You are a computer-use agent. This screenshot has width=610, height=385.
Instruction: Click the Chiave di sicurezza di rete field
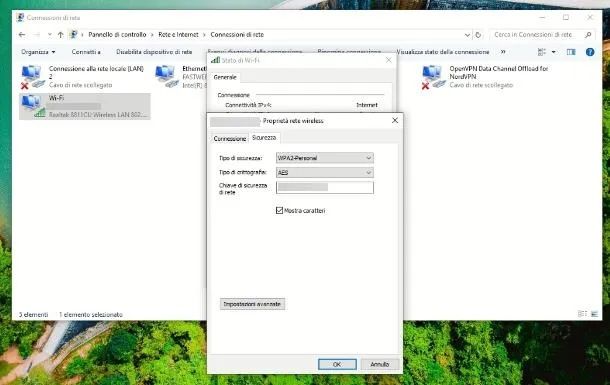click(x=324, y=187)
